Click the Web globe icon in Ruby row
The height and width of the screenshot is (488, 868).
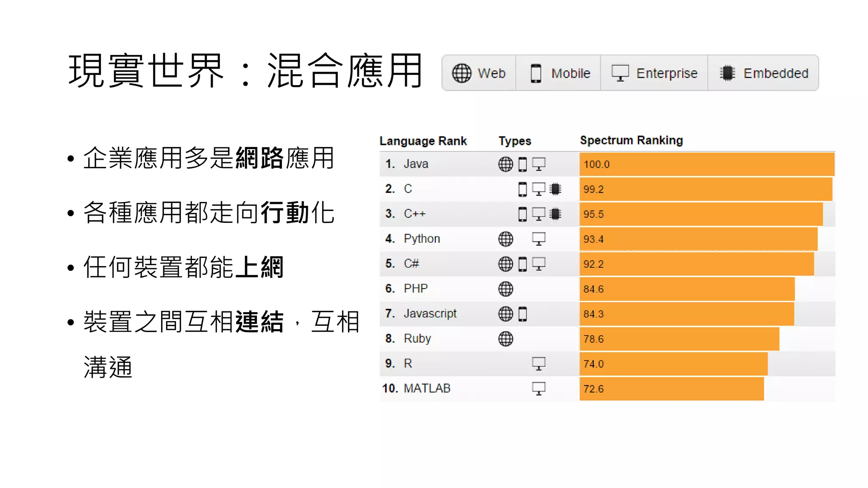(505, 339)
